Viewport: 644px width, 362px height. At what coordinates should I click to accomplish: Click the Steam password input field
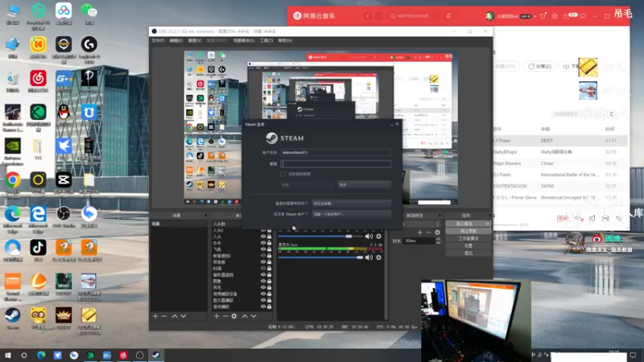coord(336,163)
